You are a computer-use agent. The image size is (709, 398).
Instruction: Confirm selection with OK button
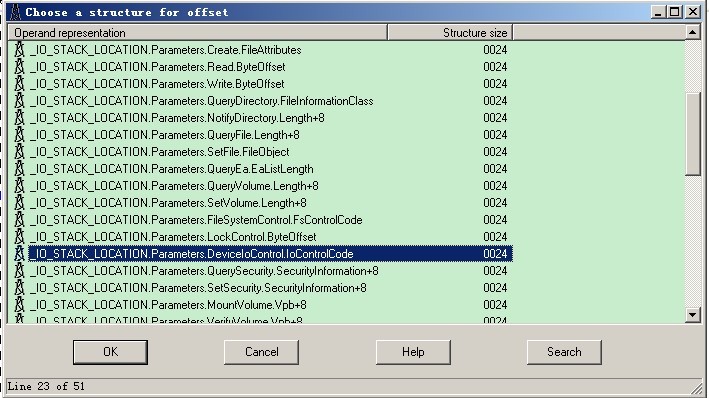pos(110,352)
